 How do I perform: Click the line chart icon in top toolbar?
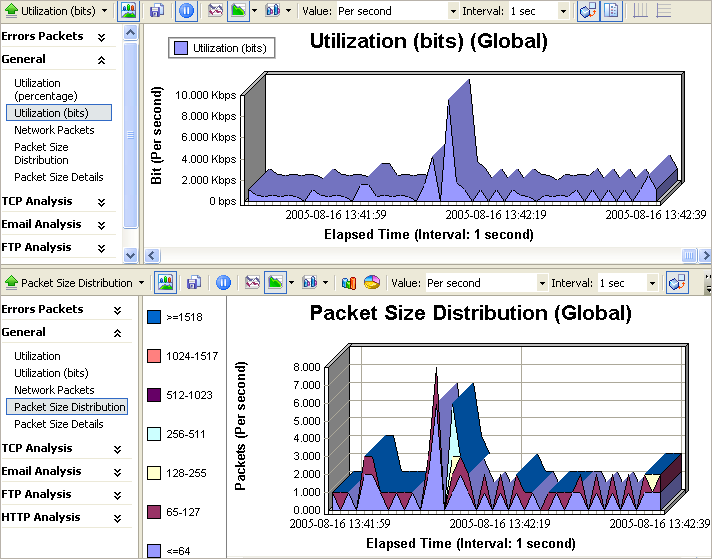215,11
